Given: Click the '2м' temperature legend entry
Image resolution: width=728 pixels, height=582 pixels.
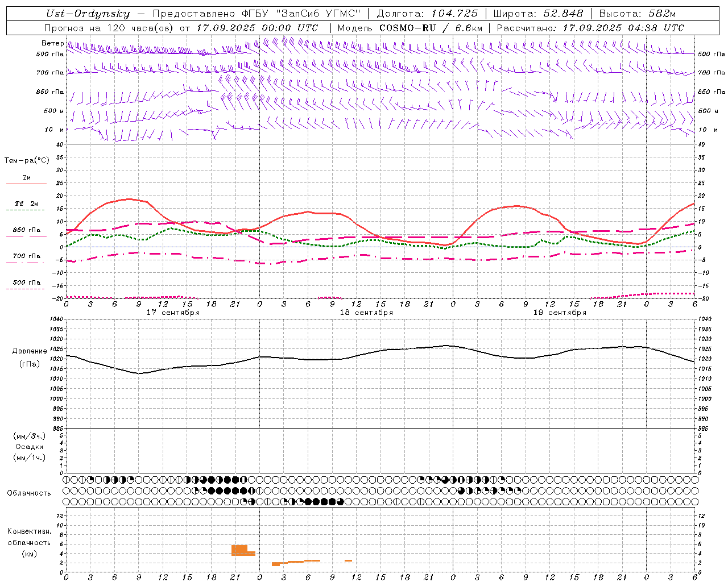Looking at the screenshot, I should tap(27, 178).
